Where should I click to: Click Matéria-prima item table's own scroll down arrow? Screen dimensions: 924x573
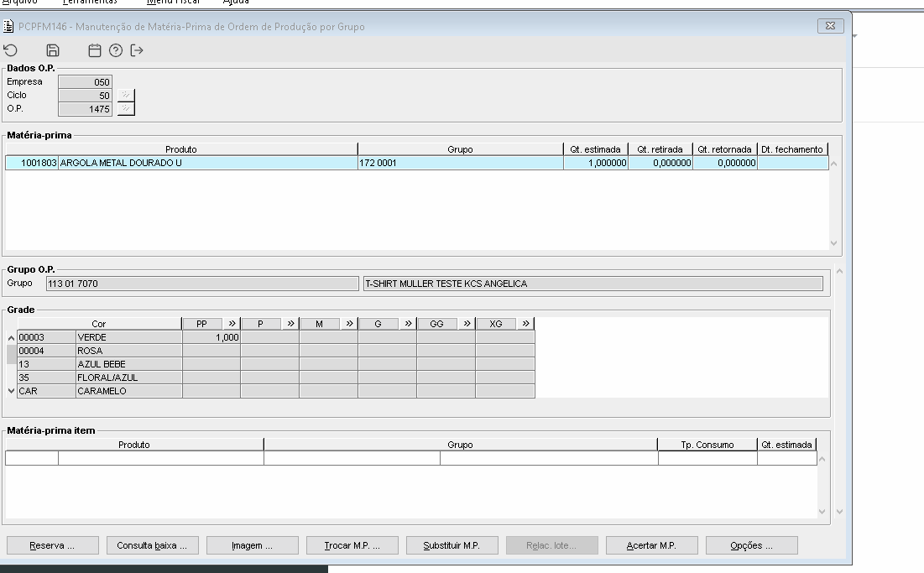point(822,512)
